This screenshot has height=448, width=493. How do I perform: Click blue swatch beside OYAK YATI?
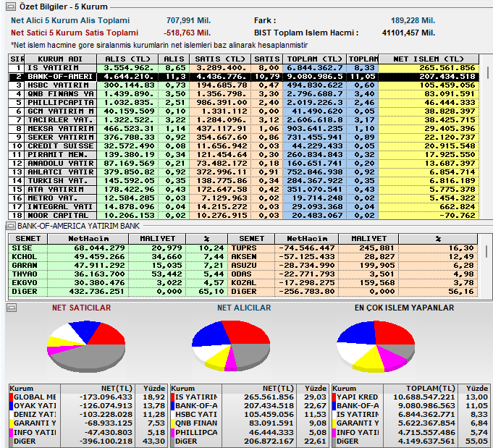(12, 406)
